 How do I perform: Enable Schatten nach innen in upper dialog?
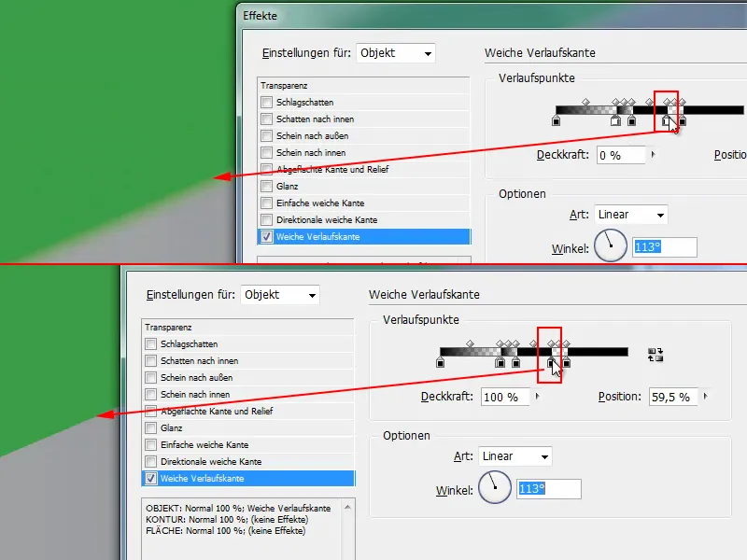(x=267, y=119)
